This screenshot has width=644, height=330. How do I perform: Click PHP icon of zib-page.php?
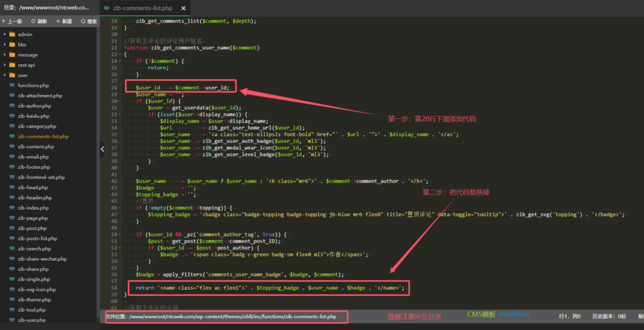coord(12,218)
